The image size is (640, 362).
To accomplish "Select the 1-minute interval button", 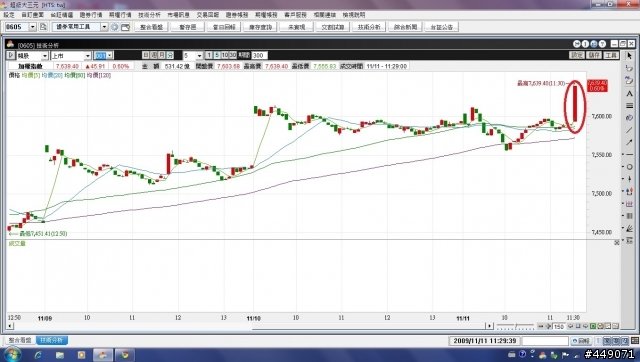I will pos(209,55).
